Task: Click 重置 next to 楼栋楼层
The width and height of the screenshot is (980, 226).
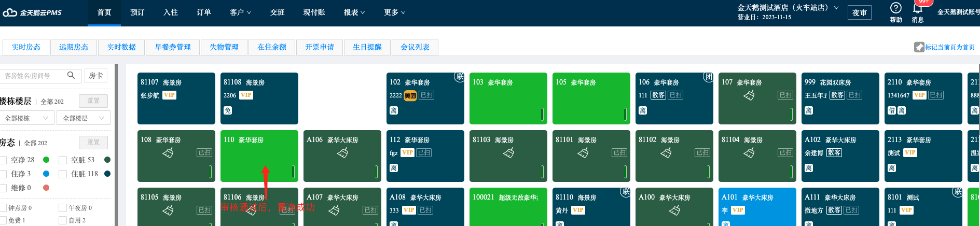Action: (93, 101)
